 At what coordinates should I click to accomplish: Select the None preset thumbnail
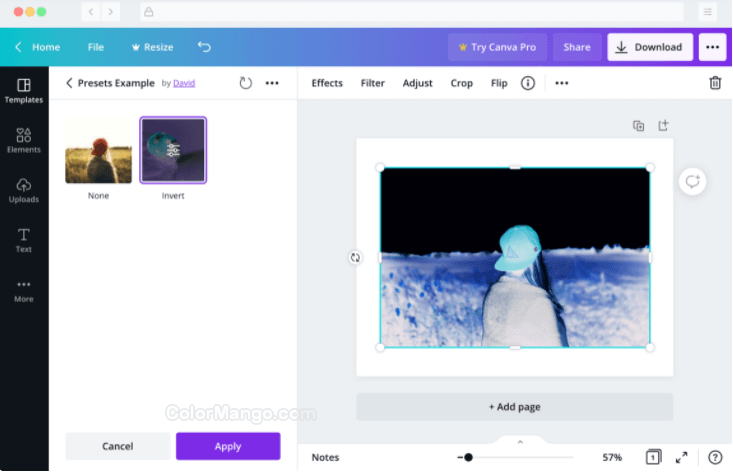point(98,151)
